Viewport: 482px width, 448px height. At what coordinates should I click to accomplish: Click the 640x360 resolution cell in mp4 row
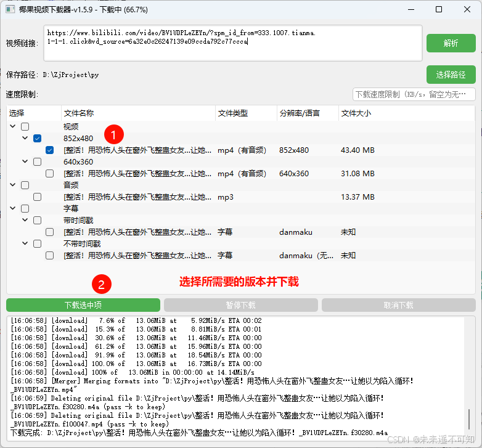tap(294, 174)
